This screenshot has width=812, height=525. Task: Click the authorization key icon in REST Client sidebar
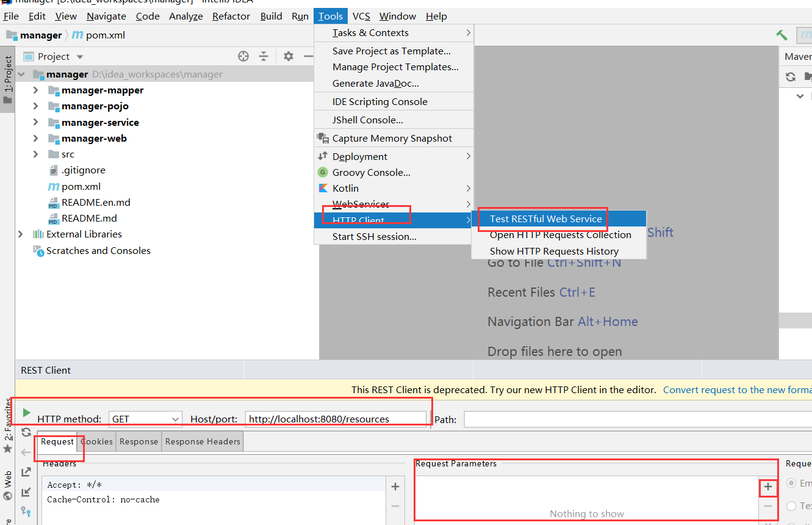[x=26, y=511]
